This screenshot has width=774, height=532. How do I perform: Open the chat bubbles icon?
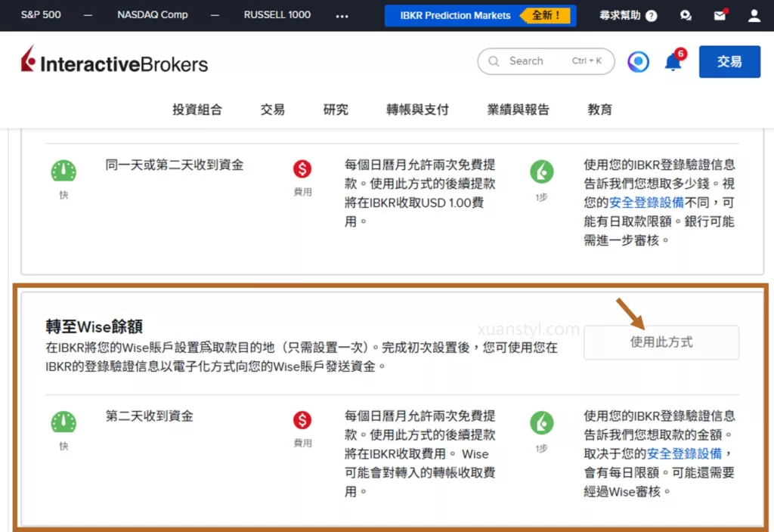coord(686,16)
